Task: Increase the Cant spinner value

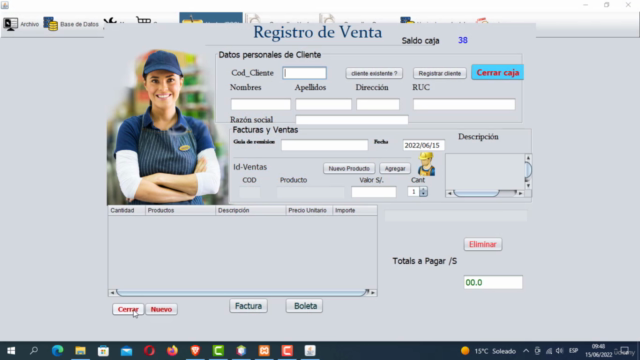Action: 424,189
